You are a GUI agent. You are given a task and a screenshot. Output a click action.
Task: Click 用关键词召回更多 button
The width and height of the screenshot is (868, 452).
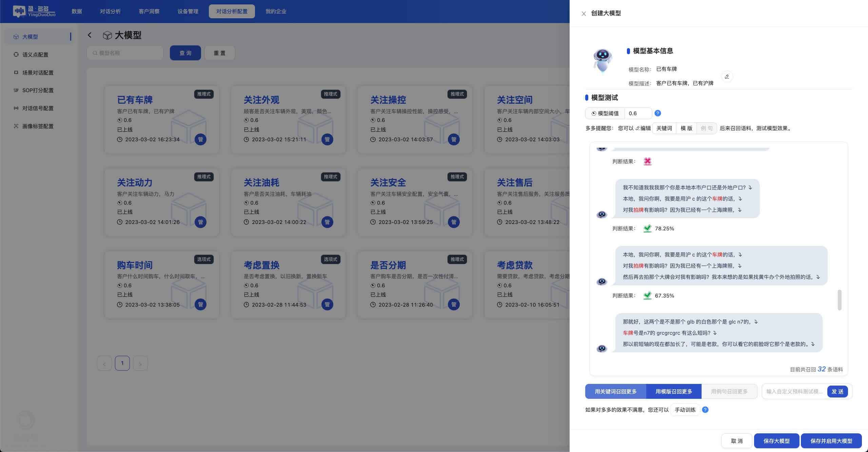pyautogui.click(x=615, y=391)
